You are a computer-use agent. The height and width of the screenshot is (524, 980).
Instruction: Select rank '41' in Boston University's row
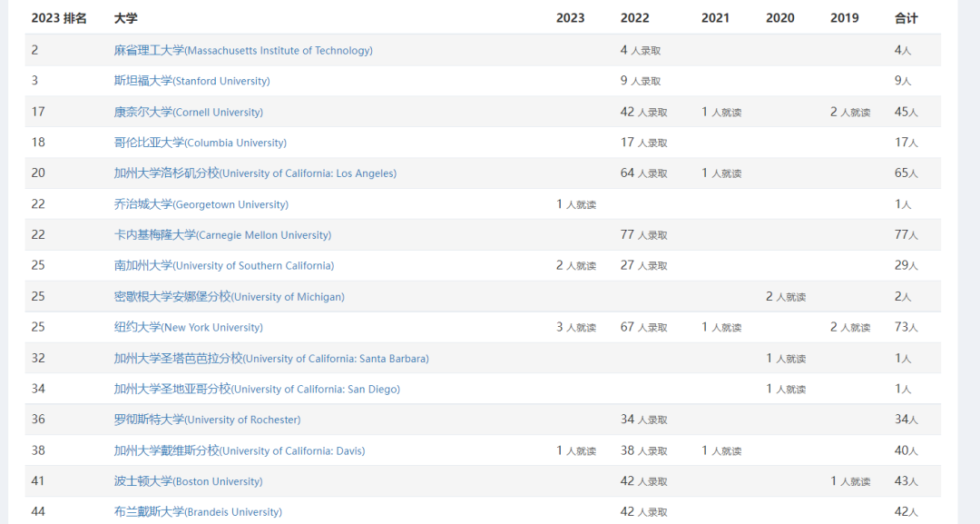click(x=38, y=480)
